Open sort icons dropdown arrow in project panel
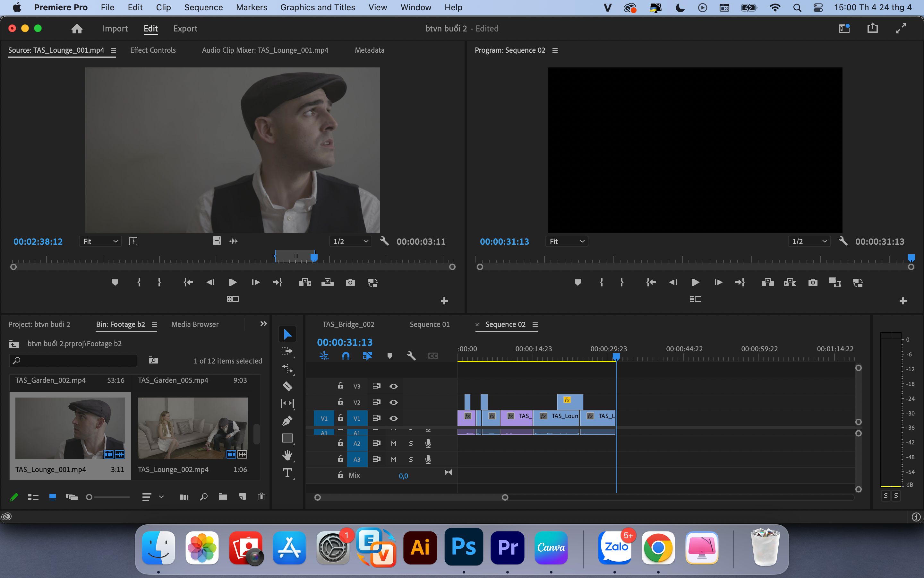Image resolution: width=924 pixels, height=578 pixels. coord(161,497)
